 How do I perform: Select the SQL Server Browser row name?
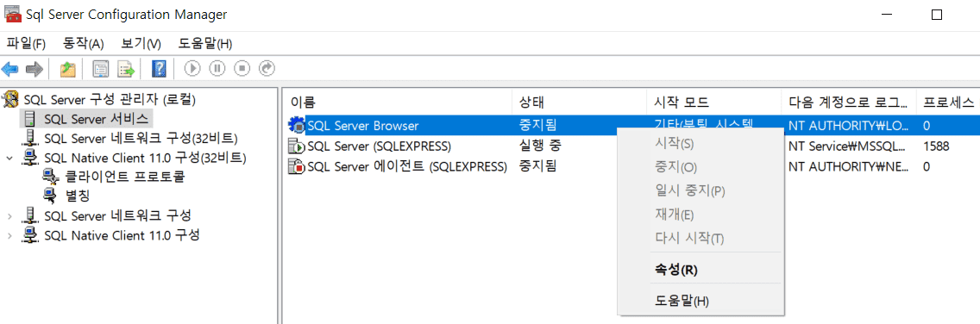click(x=362, y=126)
